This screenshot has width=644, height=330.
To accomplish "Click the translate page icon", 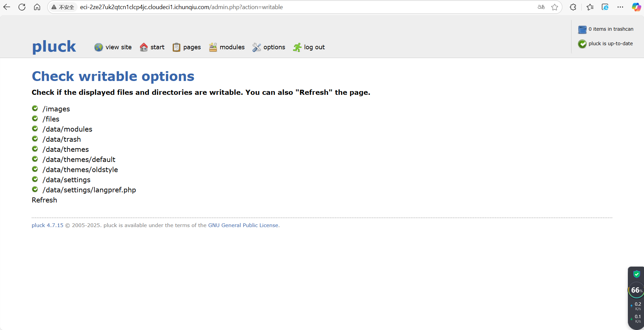I will [x=541, y=7].
